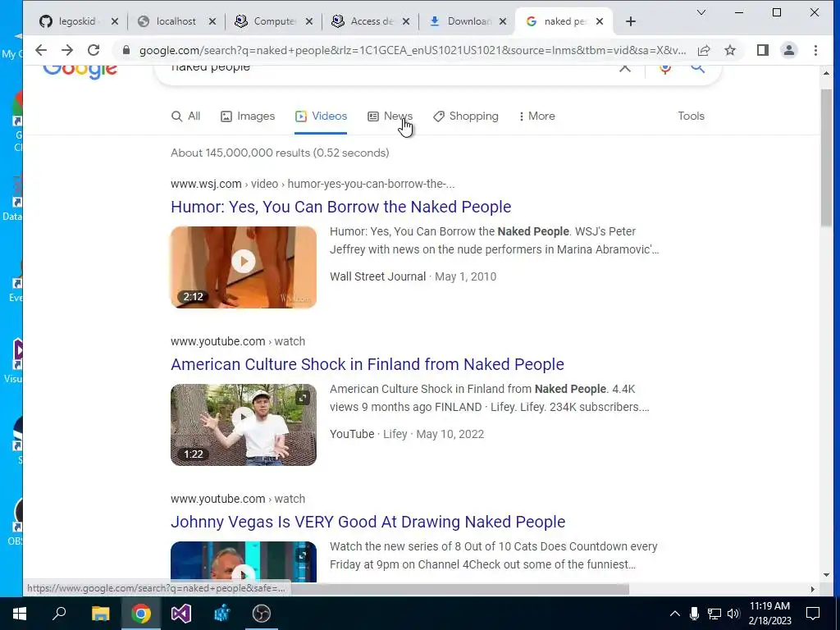
Task: Open Windows Start menu
Action: click(20, 614)
